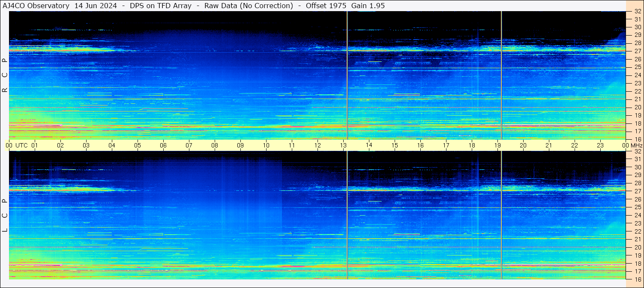Viewport: 644px width, 288px height.
Task: Click the 20 MHz tick in LCP panel
Action: (637, 247)
